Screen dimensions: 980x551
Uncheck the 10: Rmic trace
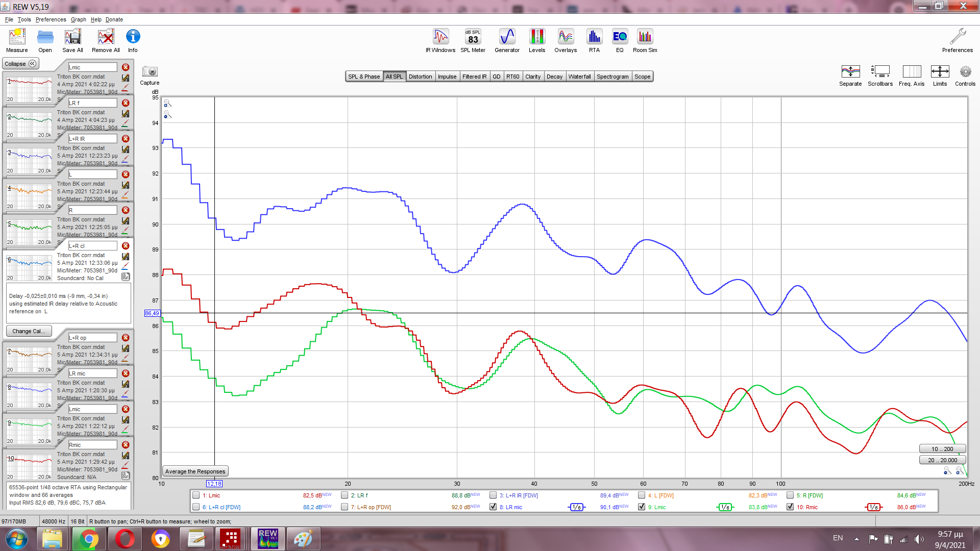(790, 507)
